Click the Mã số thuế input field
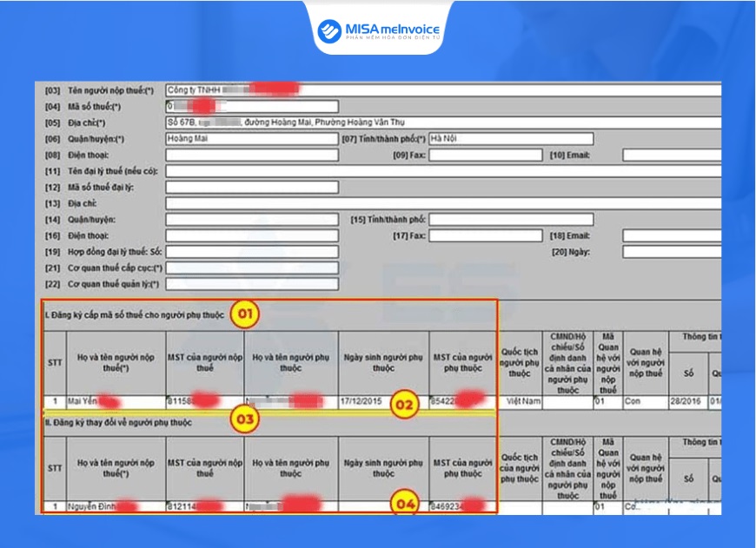 252,107
